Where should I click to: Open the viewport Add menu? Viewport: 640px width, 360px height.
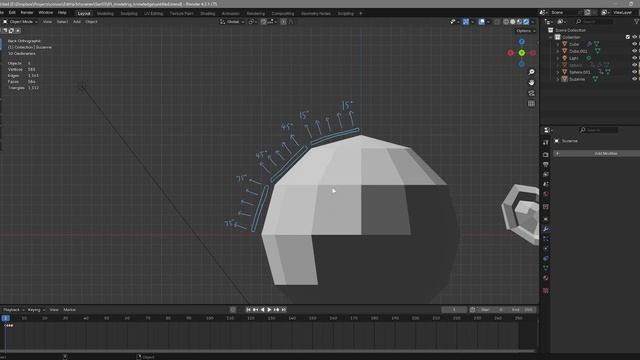coord(77,22)
